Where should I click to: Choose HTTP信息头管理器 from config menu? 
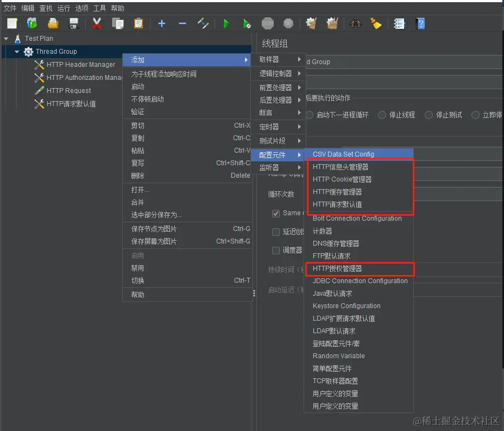pyautogui.click(x=358, y=167)
